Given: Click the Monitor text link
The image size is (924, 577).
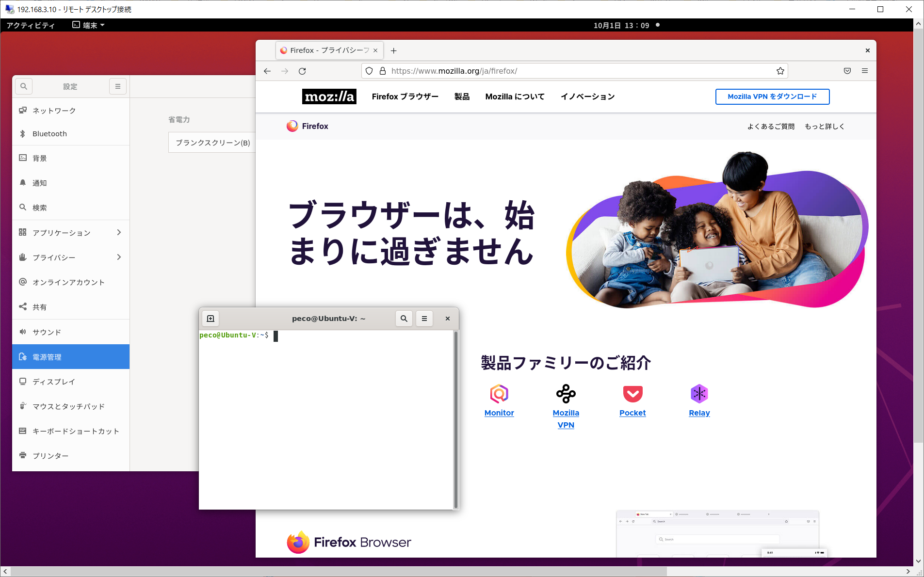Looking at the screenshot, I should tap(499, 413).
